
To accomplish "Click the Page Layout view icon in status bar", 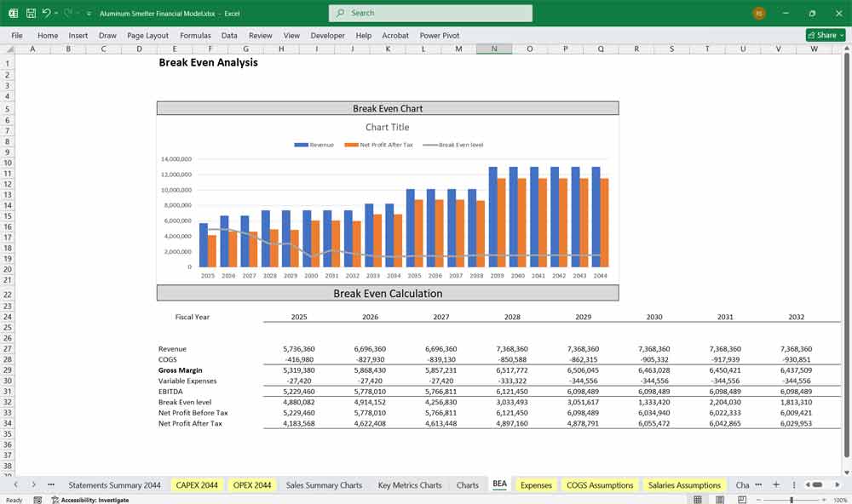I will (x=720, y=498).
